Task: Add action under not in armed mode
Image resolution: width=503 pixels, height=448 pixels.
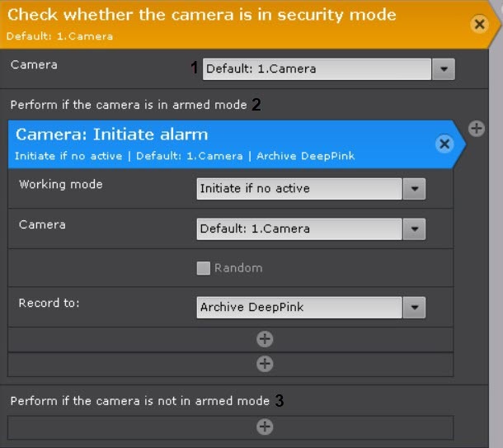Action: (x=265, y=427)
